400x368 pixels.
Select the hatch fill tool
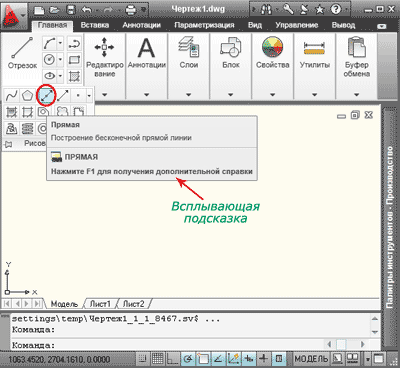[74, 76]
